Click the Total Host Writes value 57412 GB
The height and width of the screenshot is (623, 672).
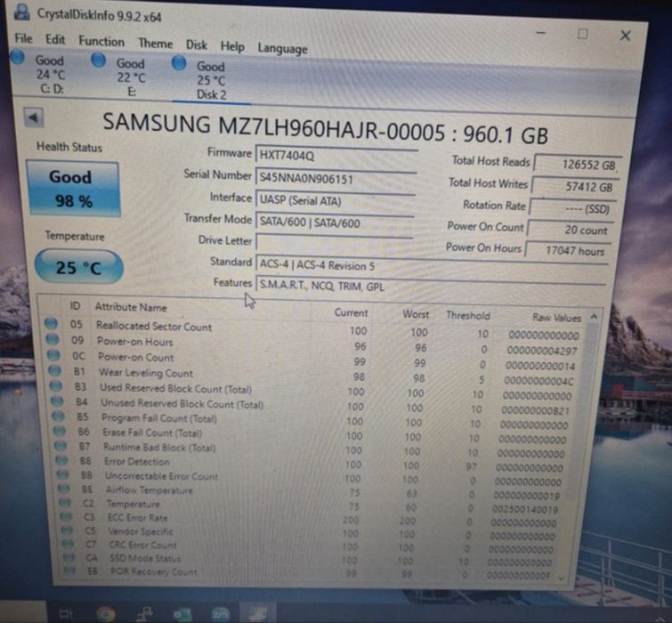coord(575,187)
